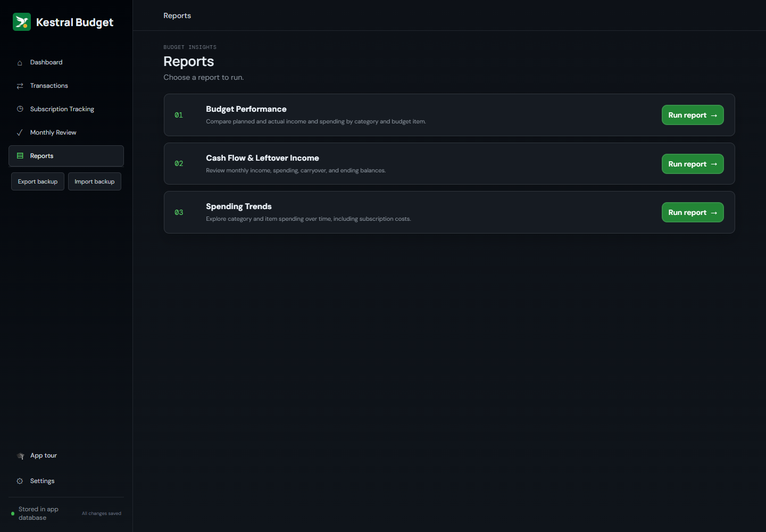Navigate to Monthly Review
Viewport: 766px width, 532px height.
click(66, 132)
